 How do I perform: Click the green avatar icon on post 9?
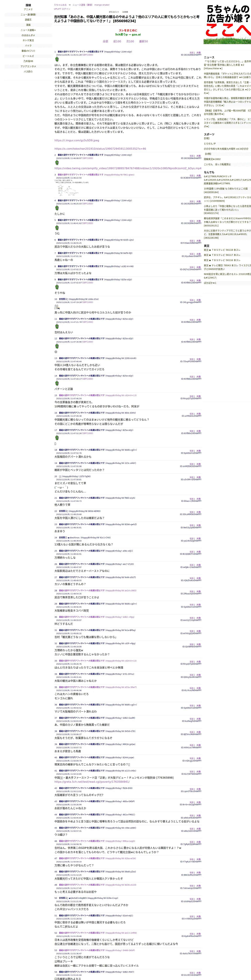pos(57,287)
